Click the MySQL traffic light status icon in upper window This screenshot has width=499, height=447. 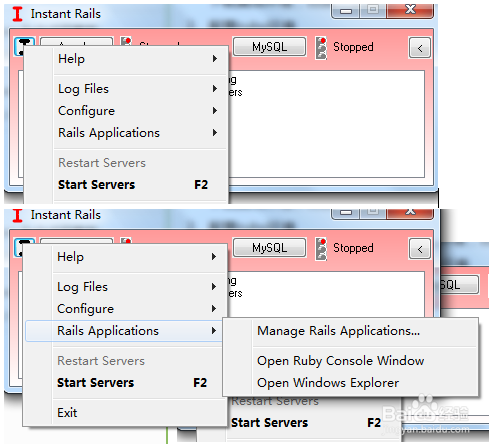point(321,48)
